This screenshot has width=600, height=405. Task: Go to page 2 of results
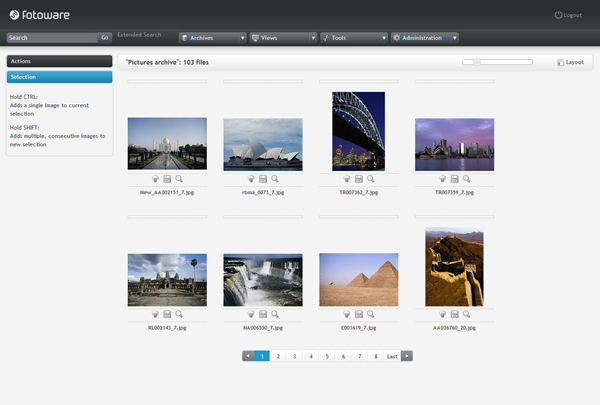(x=278, y=356)
